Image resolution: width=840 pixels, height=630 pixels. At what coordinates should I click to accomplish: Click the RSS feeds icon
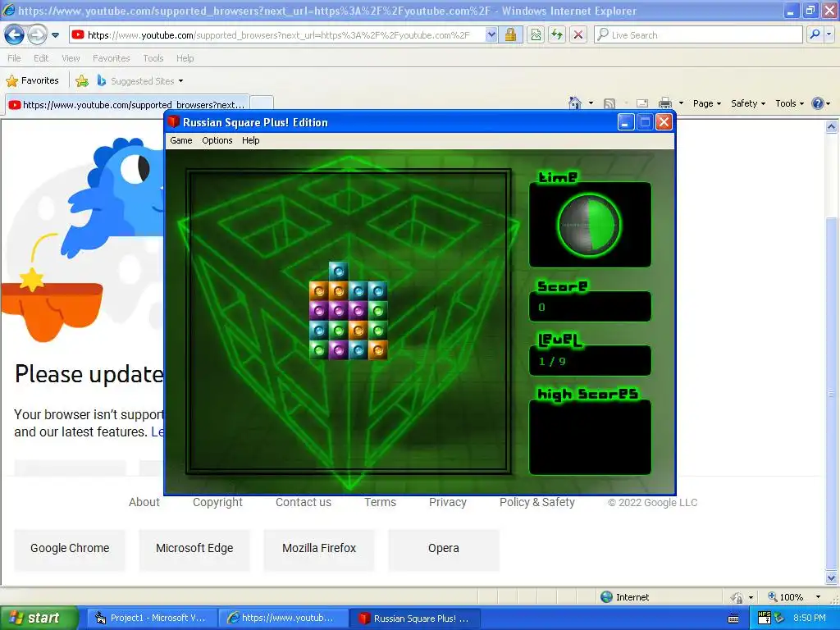[x=609, y=104]
